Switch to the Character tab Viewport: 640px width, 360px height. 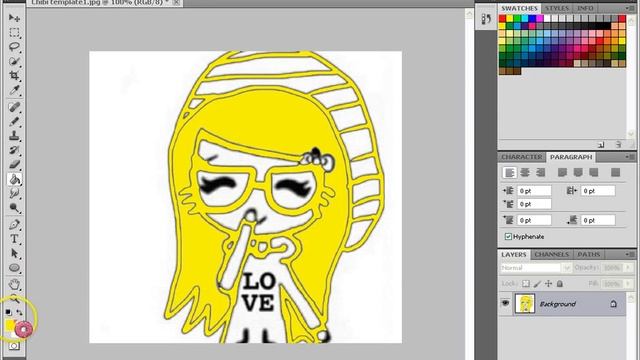pos(522,157)
